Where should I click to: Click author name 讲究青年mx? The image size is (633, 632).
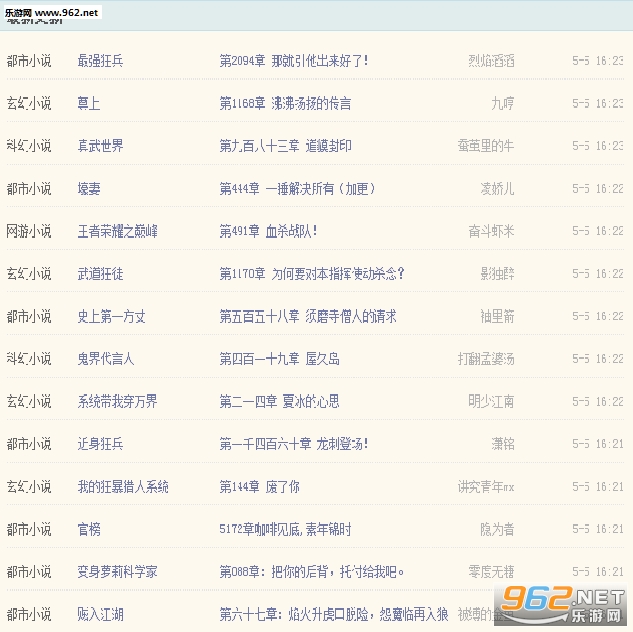(486, 487)
